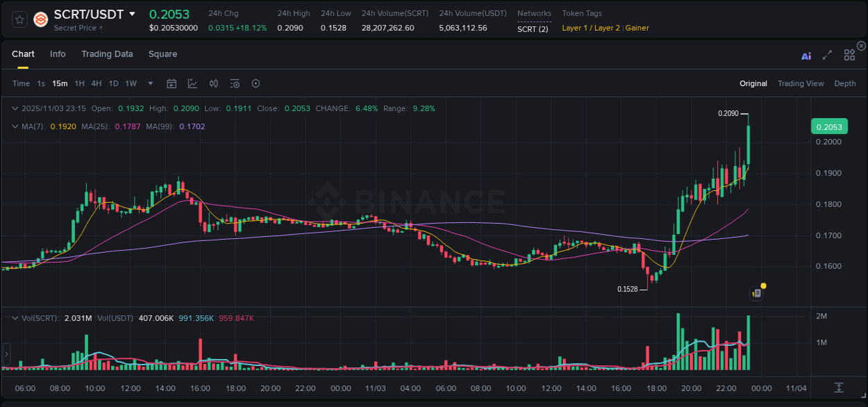Enter fullscreen with the expand arrows icon
The image size is (868, 407).
[827, 55]
